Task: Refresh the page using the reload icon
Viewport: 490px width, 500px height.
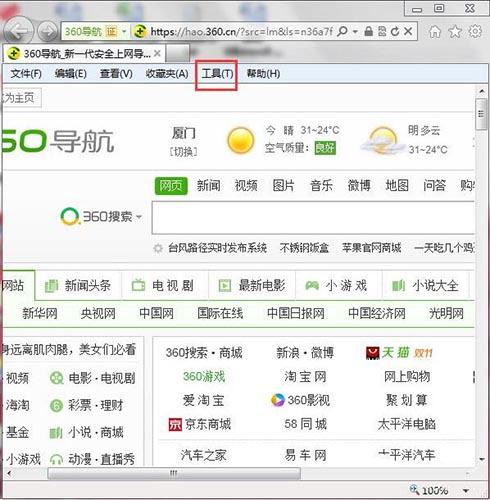Action: pos(395,32)
